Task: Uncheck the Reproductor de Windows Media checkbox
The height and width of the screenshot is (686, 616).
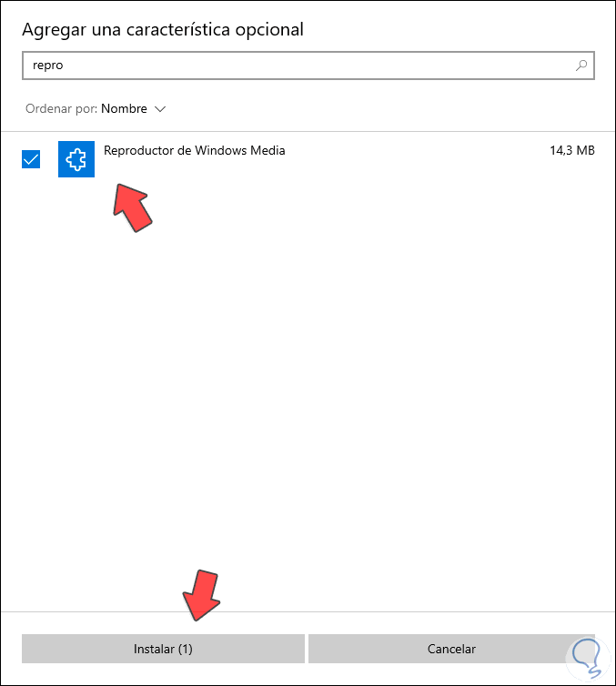Action: tap(31, 159)
